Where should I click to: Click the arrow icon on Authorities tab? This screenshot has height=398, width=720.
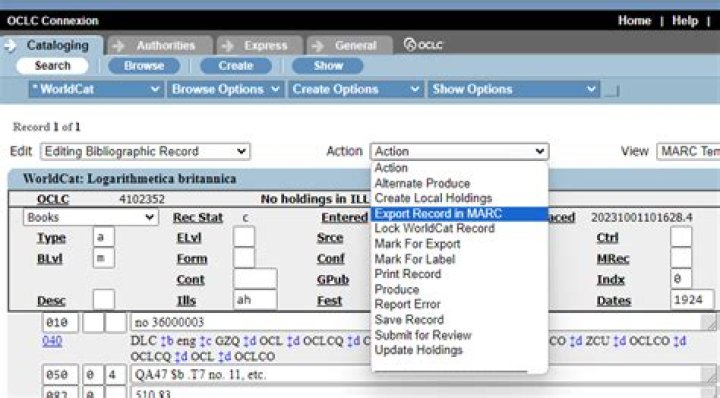click(x=118, y=46)
